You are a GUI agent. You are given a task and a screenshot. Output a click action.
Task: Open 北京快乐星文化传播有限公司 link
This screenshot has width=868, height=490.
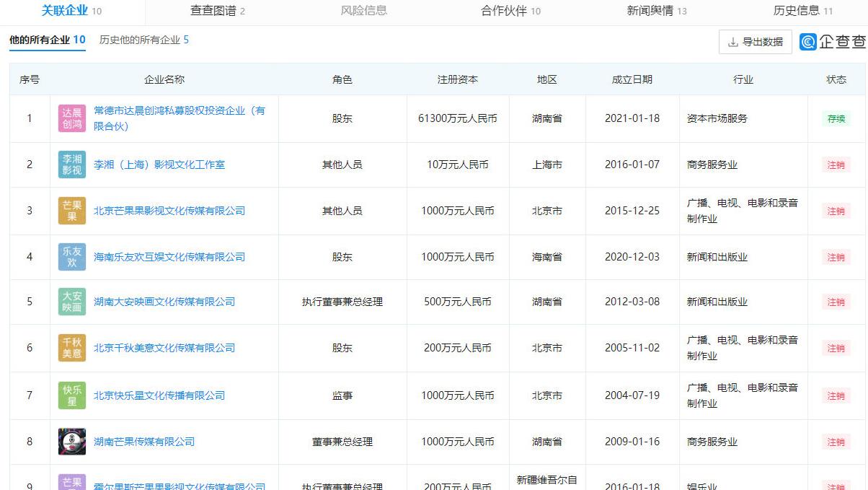(x=159, y=395)
